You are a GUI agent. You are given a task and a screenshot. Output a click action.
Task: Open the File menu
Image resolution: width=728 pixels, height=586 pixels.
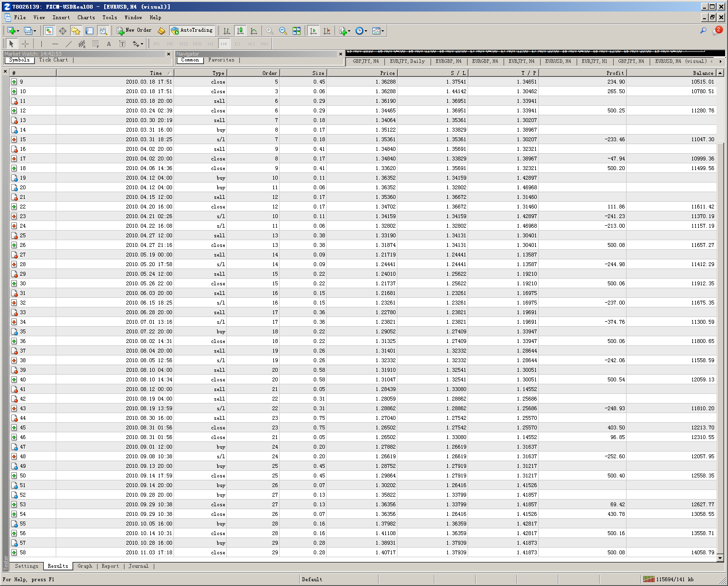[x=20, y=17]
